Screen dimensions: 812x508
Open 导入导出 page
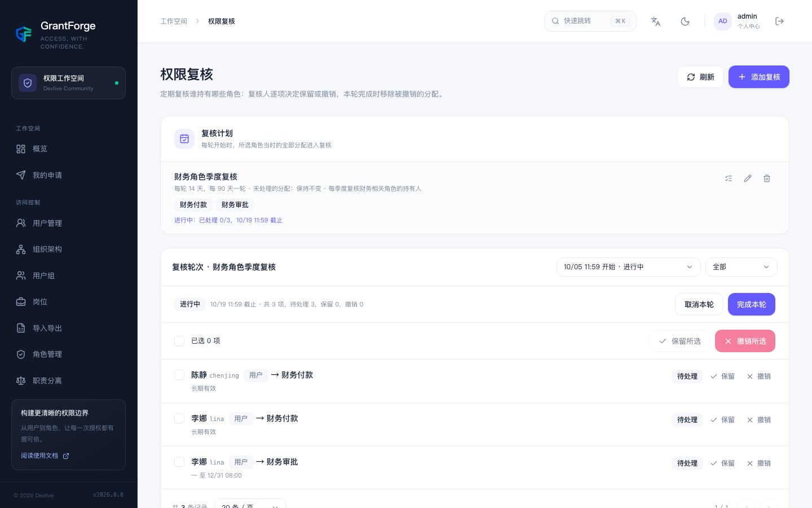(68, 328)
